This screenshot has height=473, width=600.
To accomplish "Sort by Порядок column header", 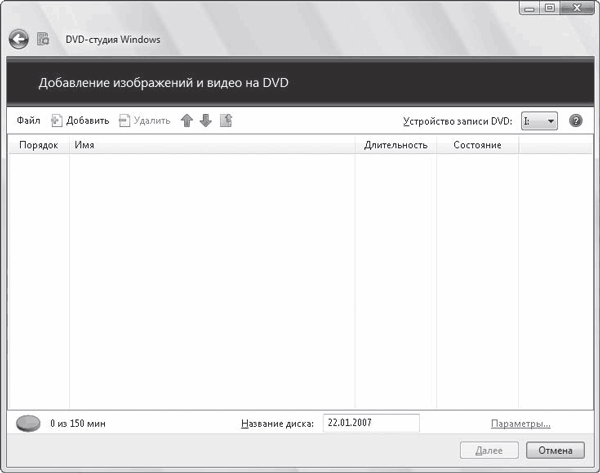I will pyautogui.click(x=39, y=145).
